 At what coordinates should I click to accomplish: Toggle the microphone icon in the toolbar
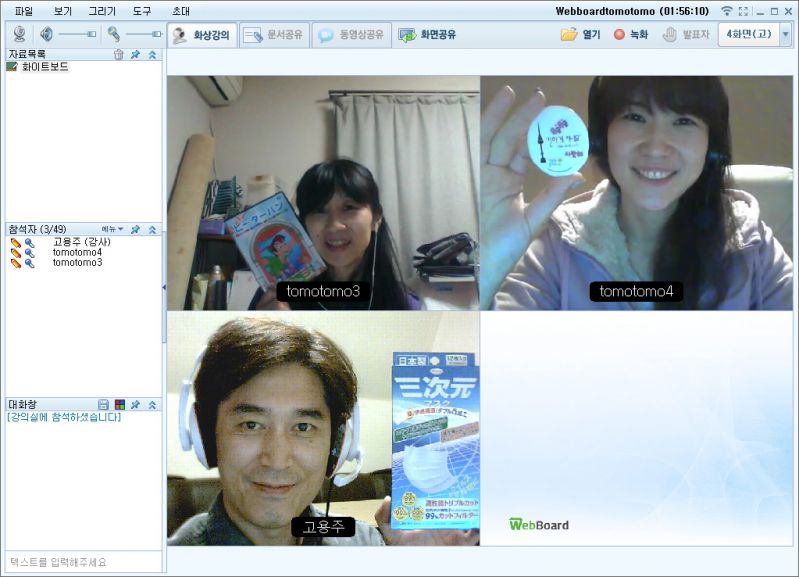[114, 34]
